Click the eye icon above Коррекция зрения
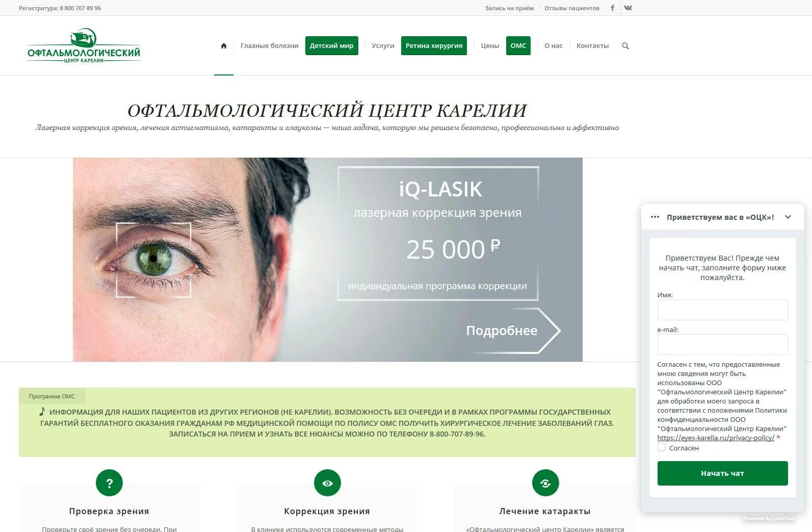 click(327, 483)
